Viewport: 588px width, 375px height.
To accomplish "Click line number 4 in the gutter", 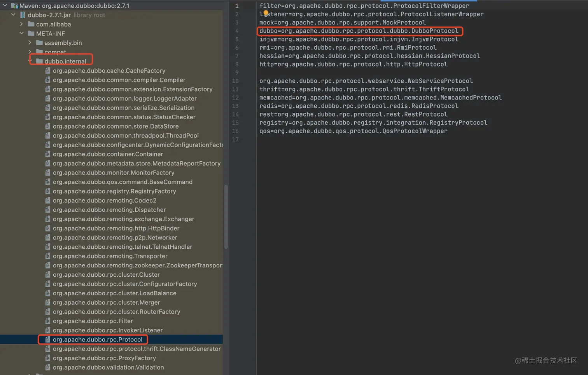I will pos(237,31).
